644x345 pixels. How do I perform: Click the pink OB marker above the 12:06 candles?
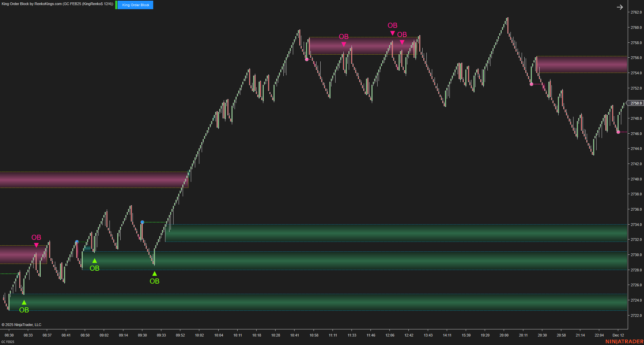click(x=393, y=33)
